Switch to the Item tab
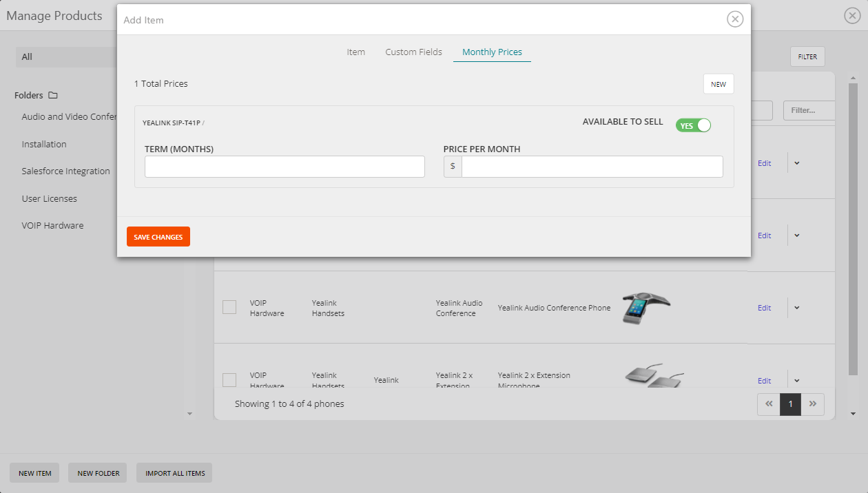Viewport: 868px width, 493px height. coord(355,52)
